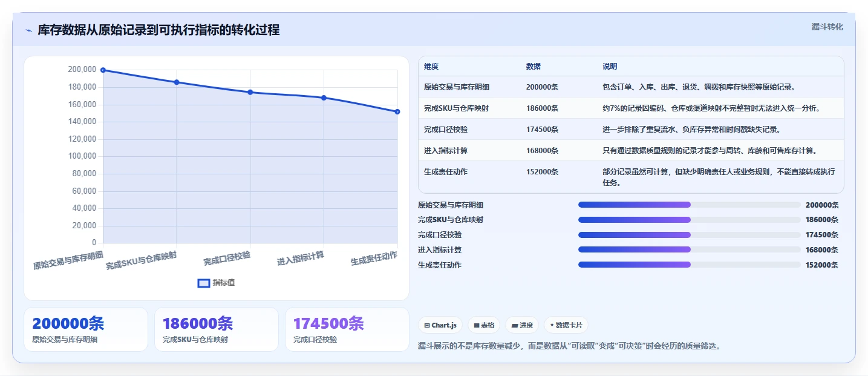Viewport: 868px width, 376px height.
Task: Click the 168000条 progress bar
Action: point(690,249)
